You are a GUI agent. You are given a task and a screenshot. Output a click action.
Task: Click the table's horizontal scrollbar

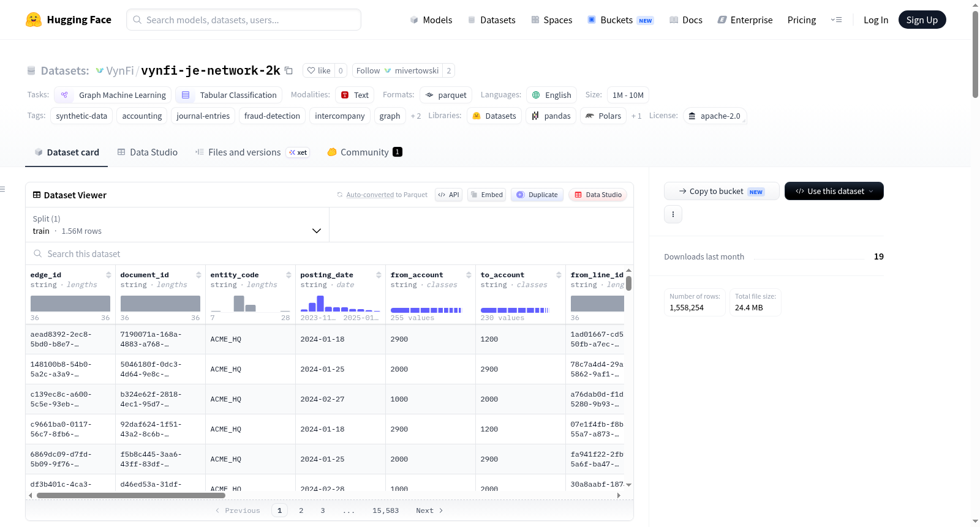pyautogui.click(x=131, y=495)
